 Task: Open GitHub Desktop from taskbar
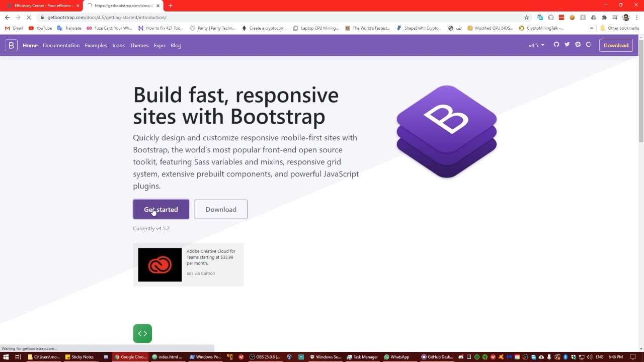pos(437,357)
